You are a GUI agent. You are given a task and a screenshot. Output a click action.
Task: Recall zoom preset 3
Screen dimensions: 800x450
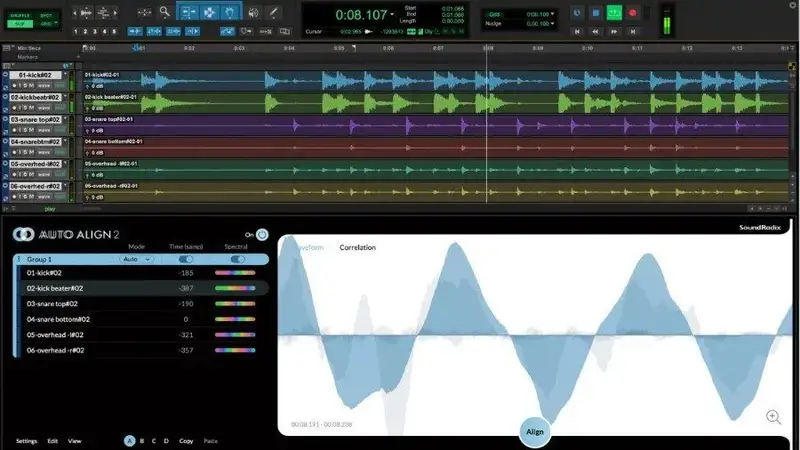95,32
